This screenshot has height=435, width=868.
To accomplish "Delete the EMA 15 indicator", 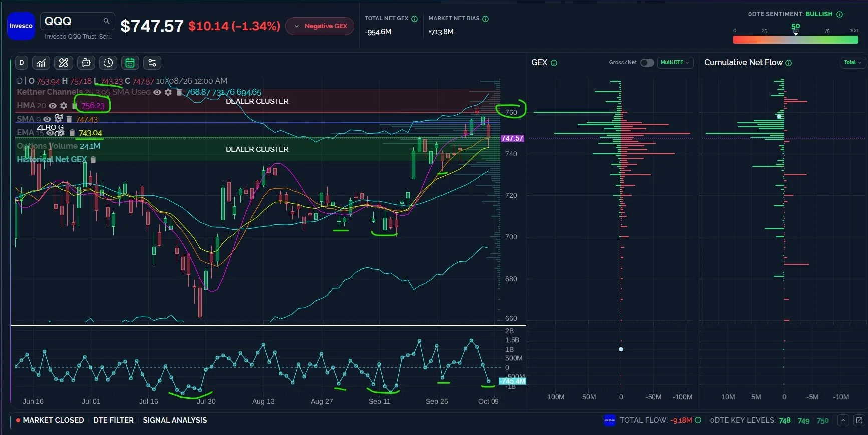I will pos(72,133).
